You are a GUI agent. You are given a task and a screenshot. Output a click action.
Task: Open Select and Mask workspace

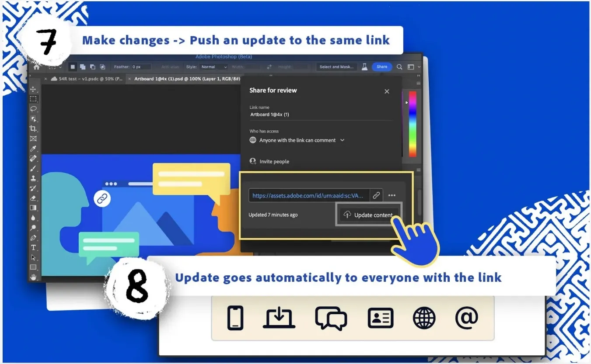point(336,67)
